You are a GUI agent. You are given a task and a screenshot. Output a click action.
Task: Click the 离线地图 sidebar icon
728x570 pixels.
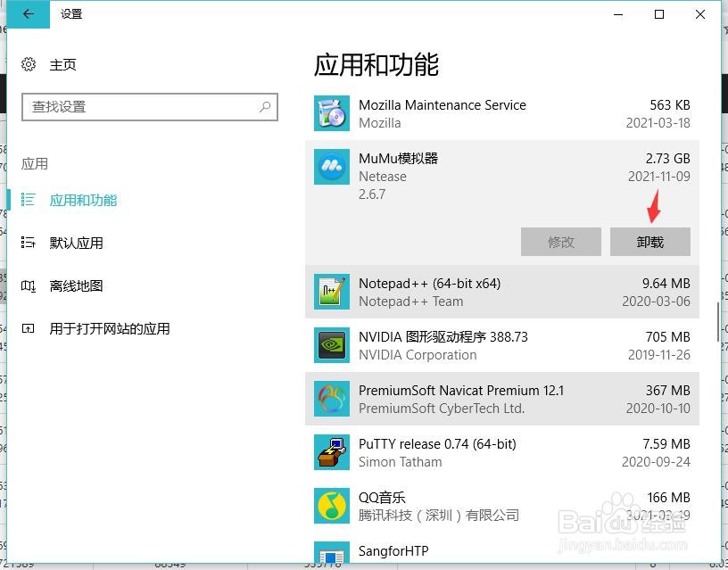29,286
